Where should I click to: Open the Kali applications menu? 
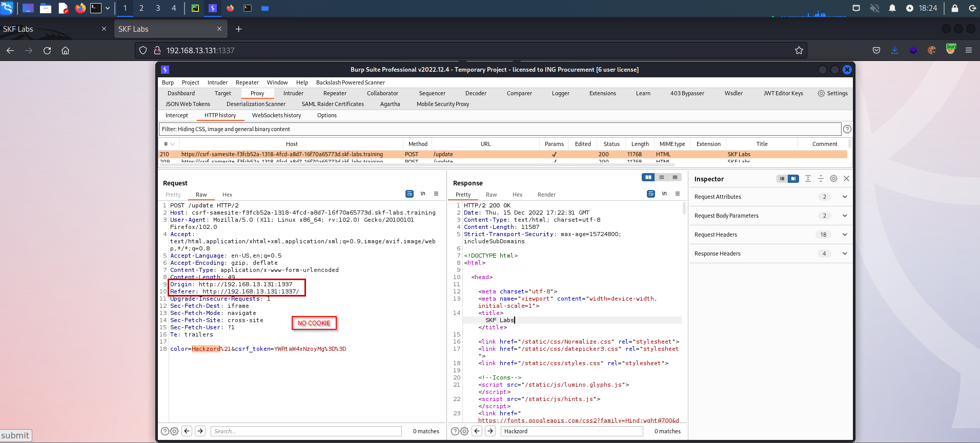7,8
